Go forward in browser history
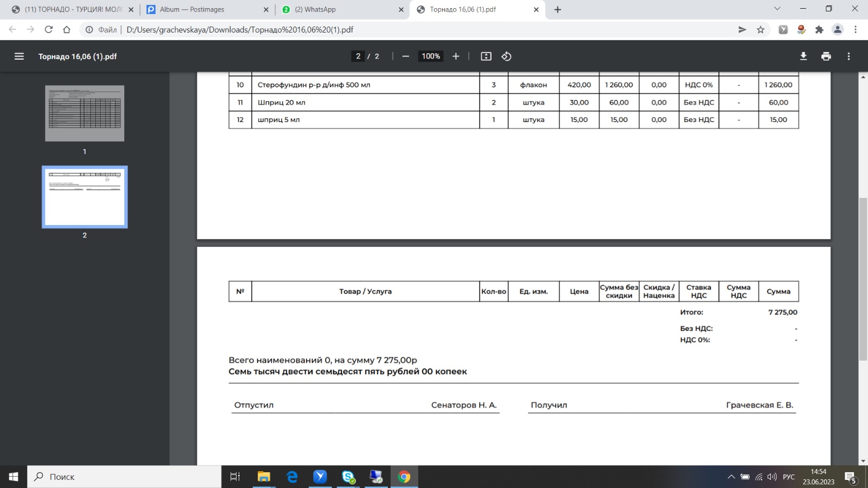 coord(30,30)
